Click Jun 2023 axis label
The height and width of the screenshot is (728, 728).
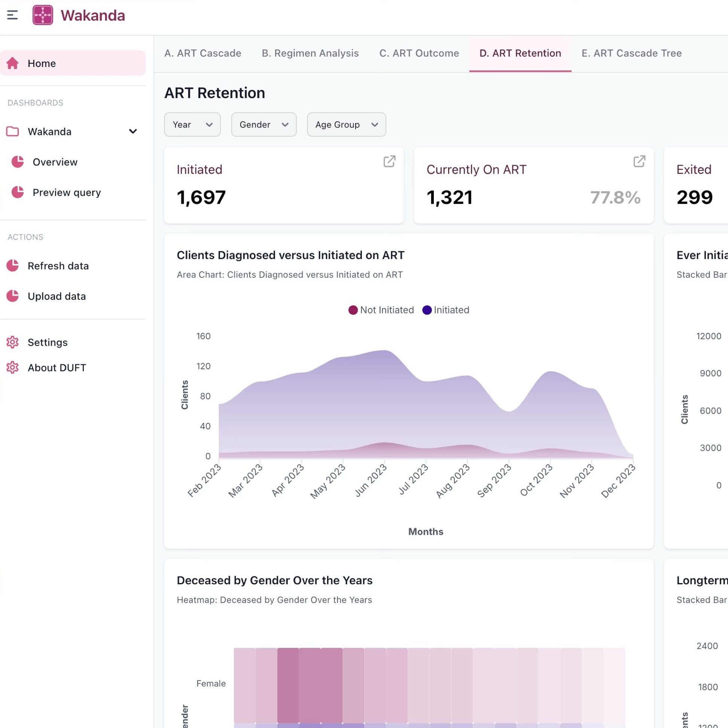point(371,480)
